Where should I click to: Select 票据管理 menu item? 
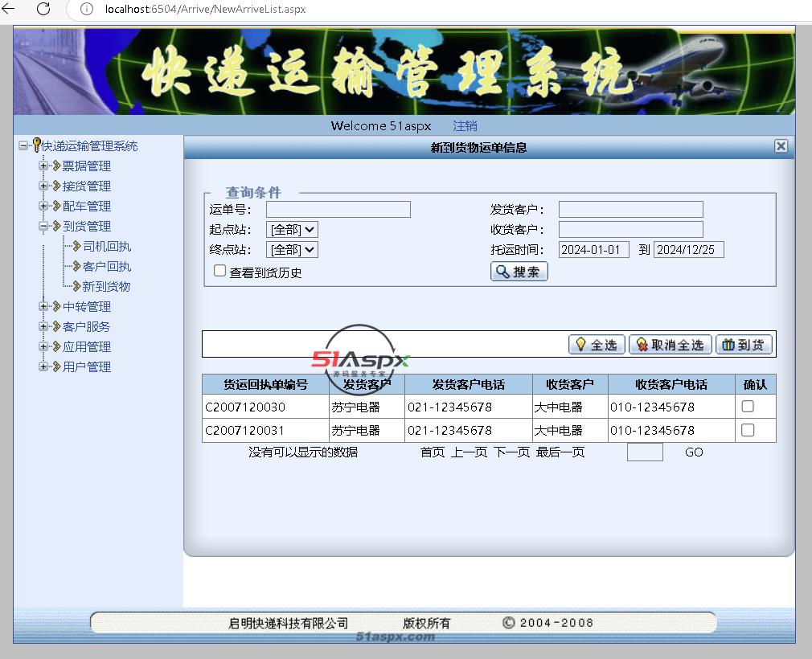tap(87, 166)
